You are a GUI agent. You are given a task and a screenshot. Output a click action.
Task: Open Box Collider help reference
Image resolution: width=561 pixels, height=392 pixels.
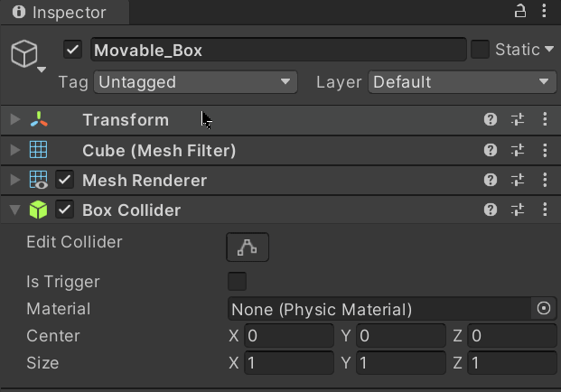491,210
